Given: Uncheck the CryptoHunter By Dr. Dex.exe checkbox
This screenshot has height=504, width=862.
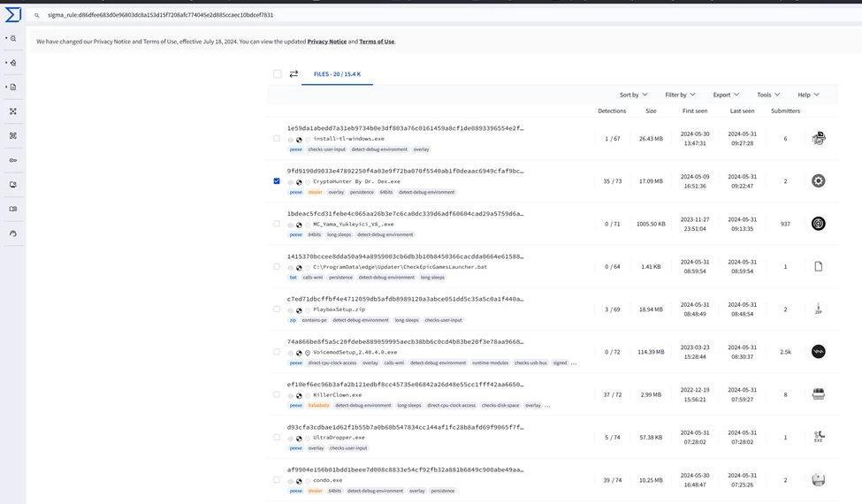Looking at the screenshot, I should pyautogui.click(x=277, y=181).
